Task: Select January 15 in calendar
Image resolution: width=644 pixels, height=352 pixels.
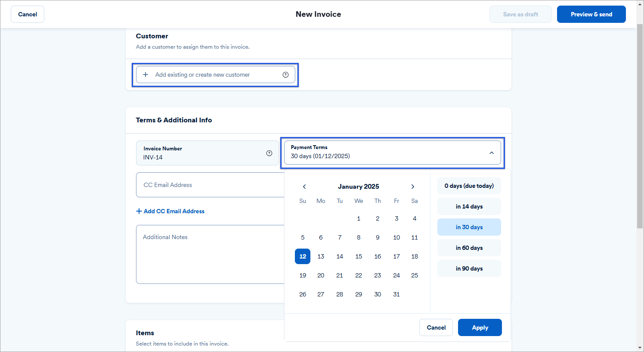Action: pyautogui.click(x=359, y=256)
